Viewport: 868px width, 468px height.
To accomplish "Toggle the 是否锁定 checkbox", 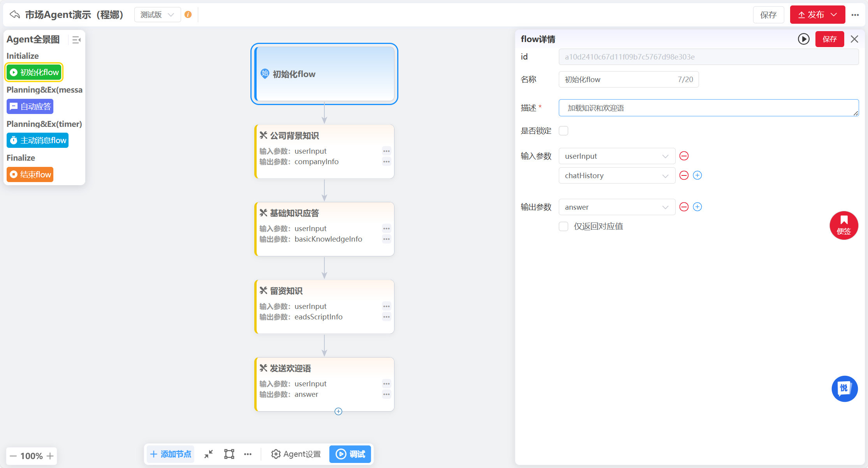I will [x=563, y=131].
